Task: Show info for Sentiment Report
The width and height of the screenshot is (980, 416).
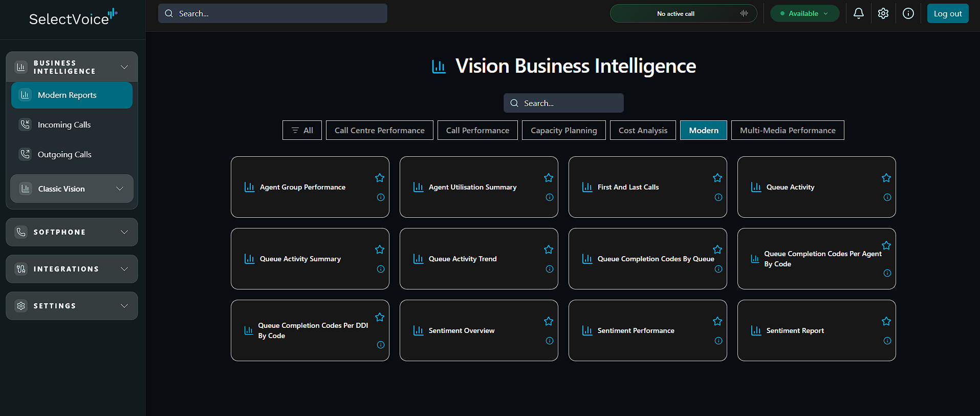Action: point(887,341)
